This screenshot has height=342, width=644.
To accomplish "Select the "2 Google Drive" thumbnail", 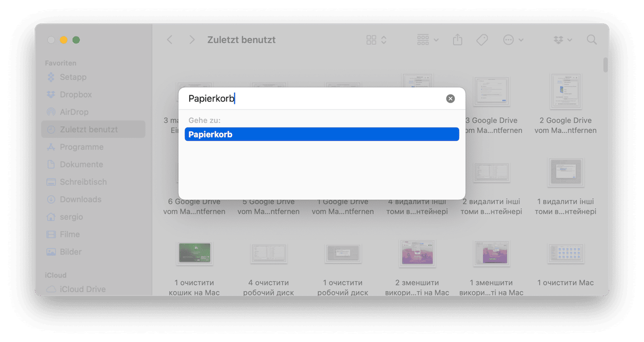I will 565,93.
